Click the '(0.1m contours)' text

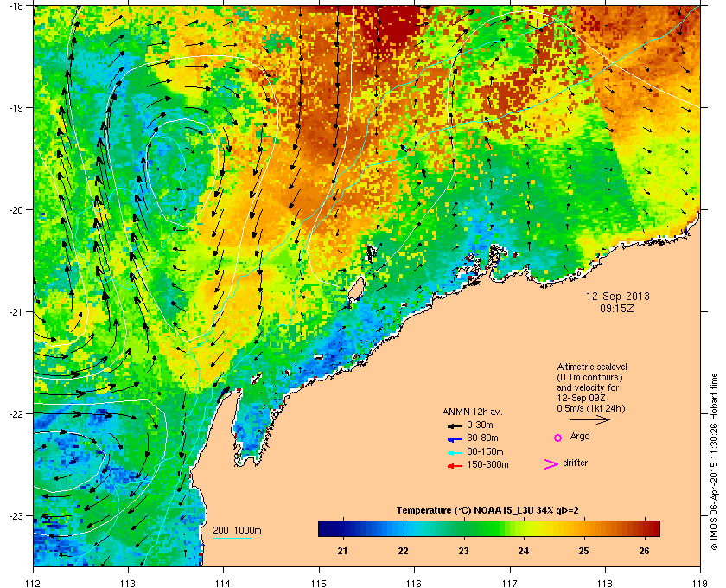click(x=589, y=377)
